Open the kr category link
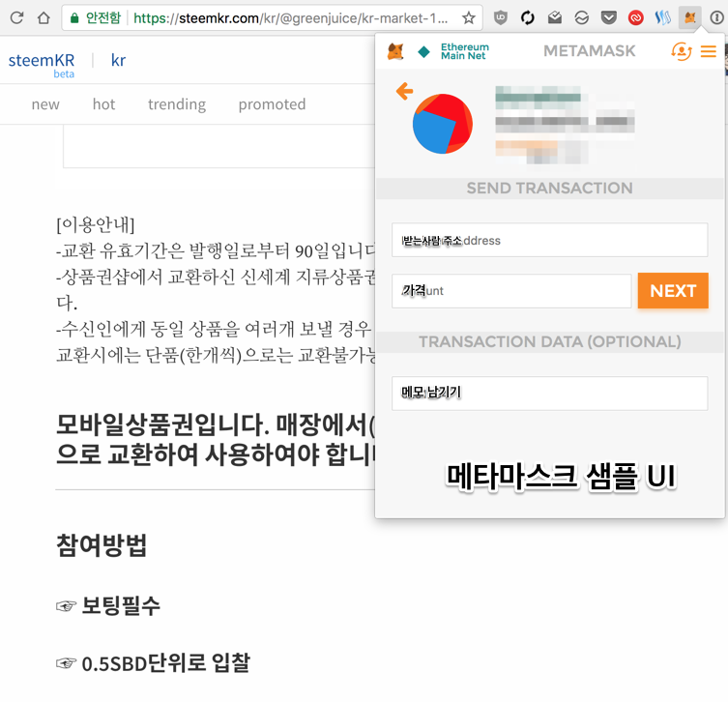 pyautogui.click(x=118, y=60)
